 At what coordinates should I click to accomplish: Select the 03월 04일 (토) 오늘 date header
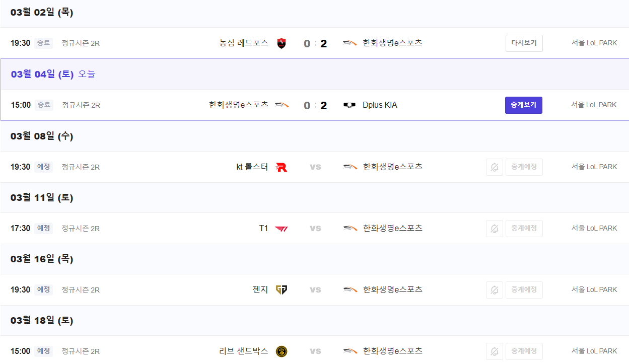pos(53,75)
